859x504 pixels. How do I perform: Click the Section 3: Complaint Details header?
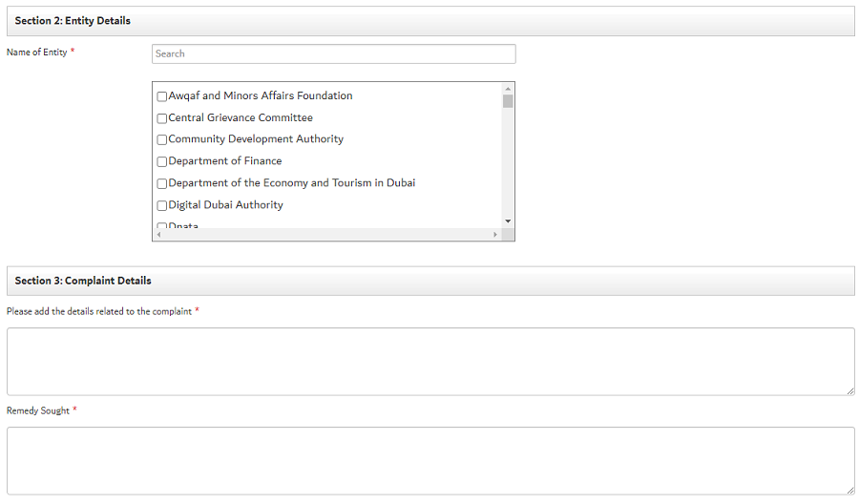[x=83, y=281]
